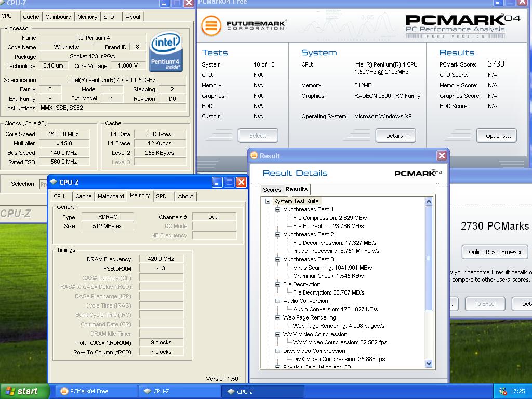
Task: Click the 2730 PCMark Score value
Action: point(496,64)
